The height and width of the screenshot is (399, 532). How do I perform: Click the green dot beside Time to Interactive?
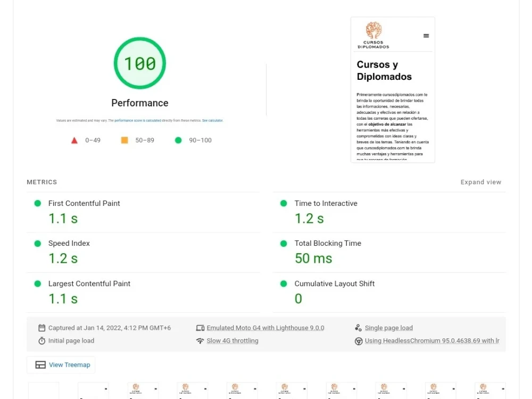click(284, 203)
